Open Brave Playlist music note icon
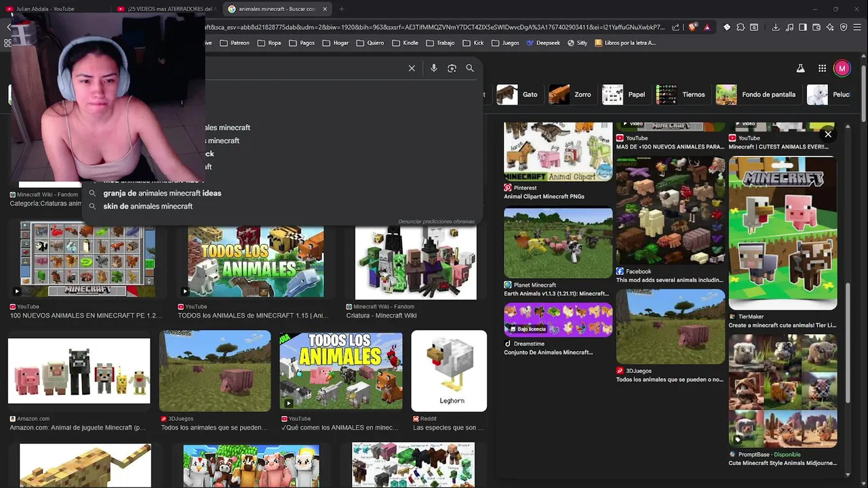 [789, 27]
